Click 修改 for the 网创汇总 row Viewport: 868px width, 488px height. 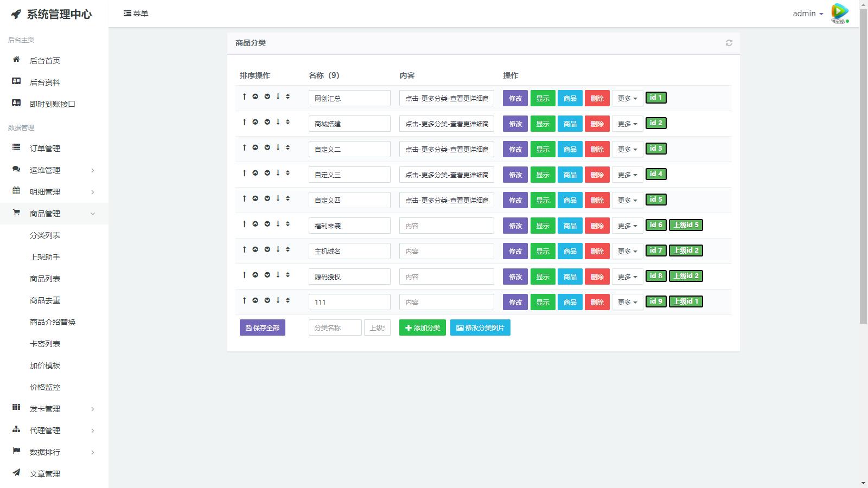point(515,98)
